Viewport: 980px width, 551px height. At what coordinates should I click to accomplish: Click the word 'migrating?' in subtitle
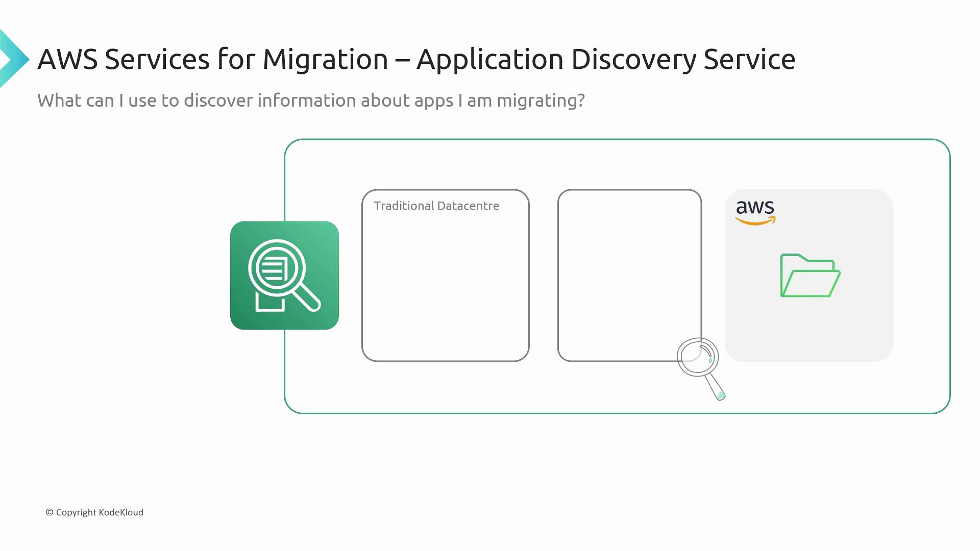(541, 101)
